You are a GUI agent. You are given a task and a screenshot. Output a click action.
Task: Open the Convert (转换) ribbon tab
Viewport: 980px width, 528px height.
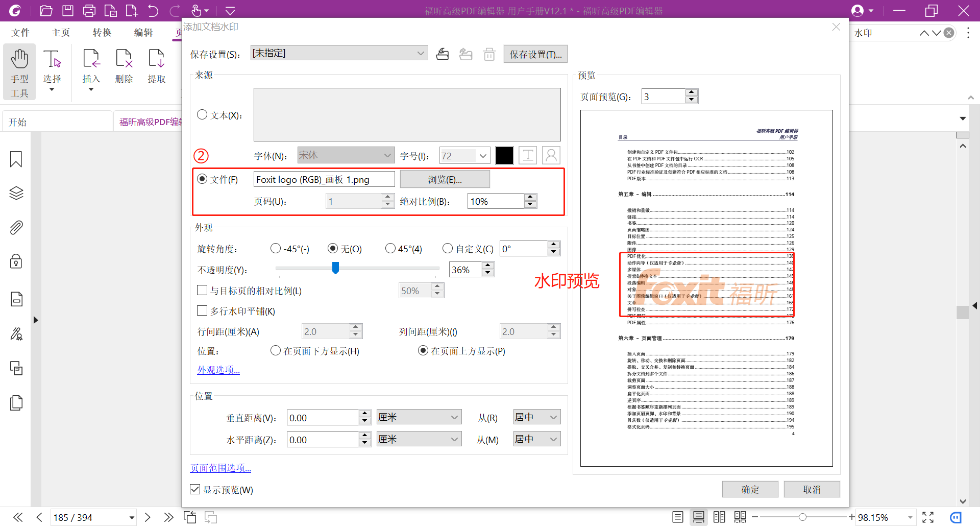(x=102, y=33)
